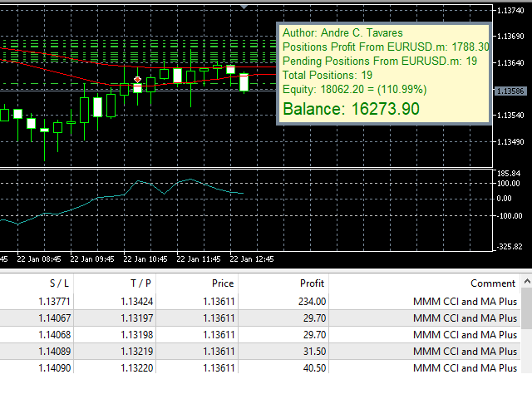This screenshot has height=399, width=532.
Task: Click the Total Positions: 19 line
Action: [328, 75]
